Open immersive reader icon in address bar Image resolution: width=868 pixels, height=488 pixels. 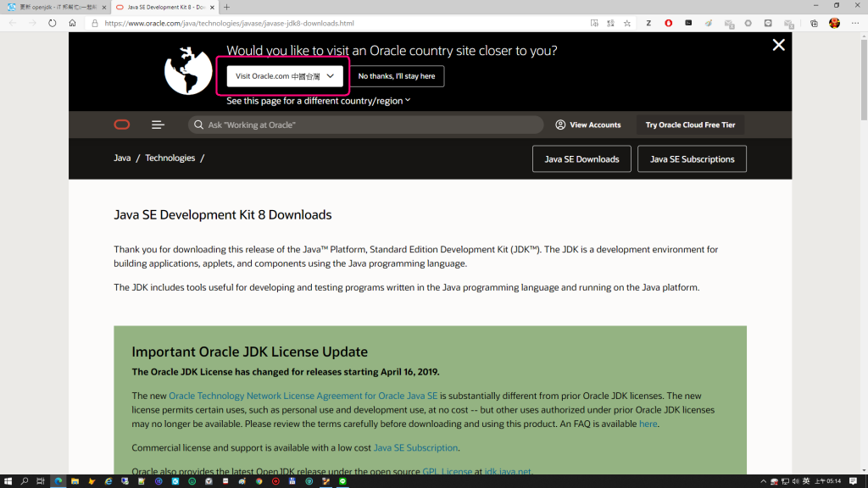click(594, 23)
